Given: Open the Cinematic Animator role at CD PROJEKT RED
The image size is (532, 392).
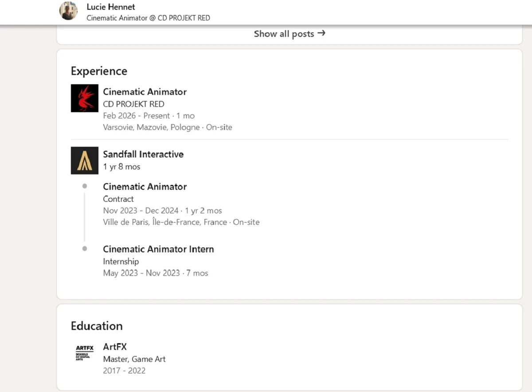Looking at the screenshot, I should pos(145,92).
